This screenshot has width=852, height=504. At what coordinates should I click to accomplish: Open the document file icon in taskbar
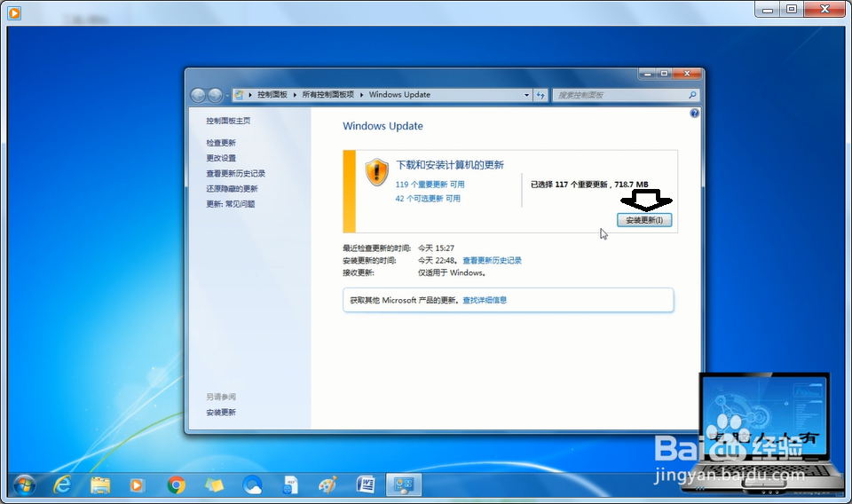point(290,485)
